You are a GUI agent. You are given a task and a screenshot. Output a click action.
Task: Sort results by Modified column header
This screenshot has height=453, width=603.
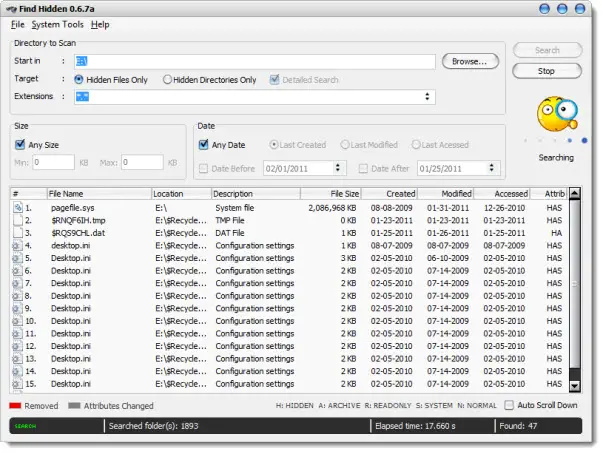(446, 194)
